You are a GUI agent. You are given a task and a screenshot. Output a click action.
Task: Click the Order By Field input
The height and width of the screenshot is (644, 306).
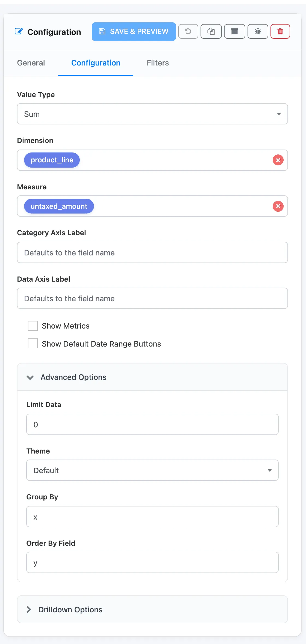point(152,562)
